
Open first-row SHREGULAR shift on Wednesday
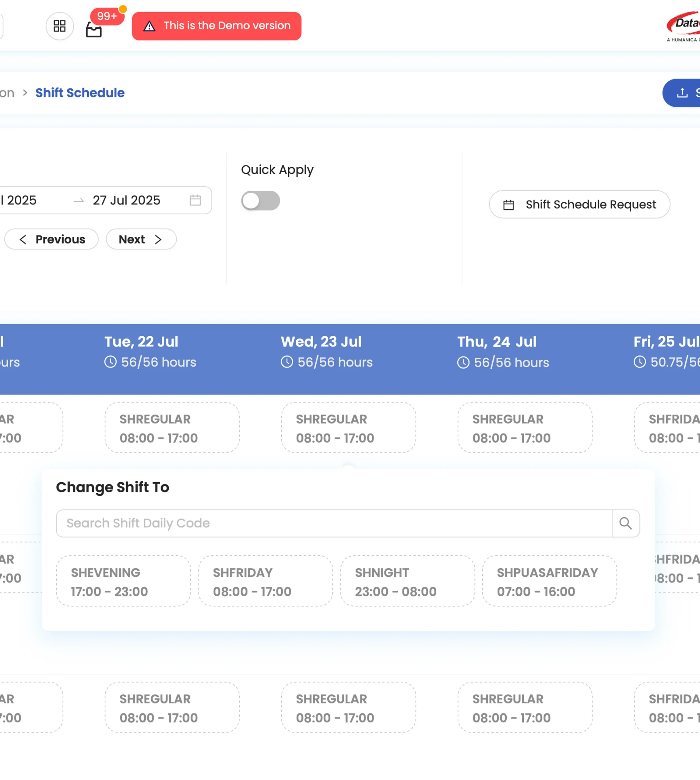[x=348, y=427]
